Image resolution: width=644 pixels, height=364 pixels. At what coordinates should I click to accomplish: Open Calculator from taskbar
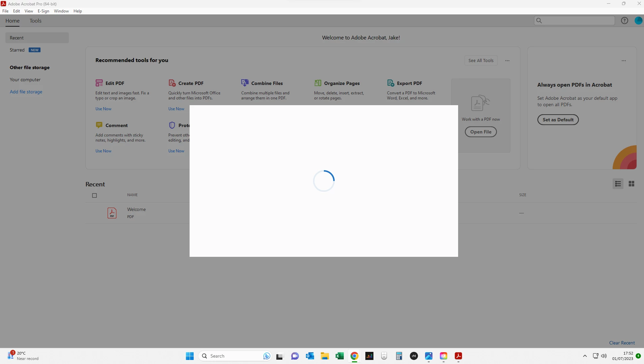[x=399, y=356]
